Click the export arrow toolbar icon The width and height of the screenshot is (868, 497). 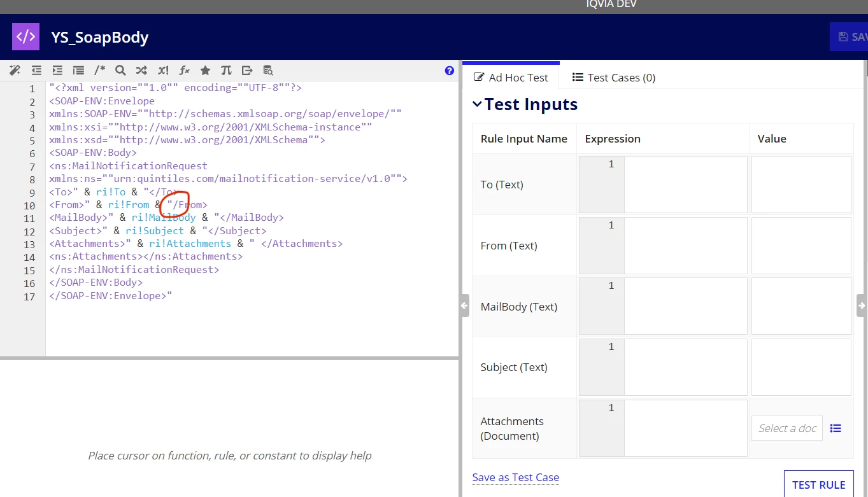point(247,71)
